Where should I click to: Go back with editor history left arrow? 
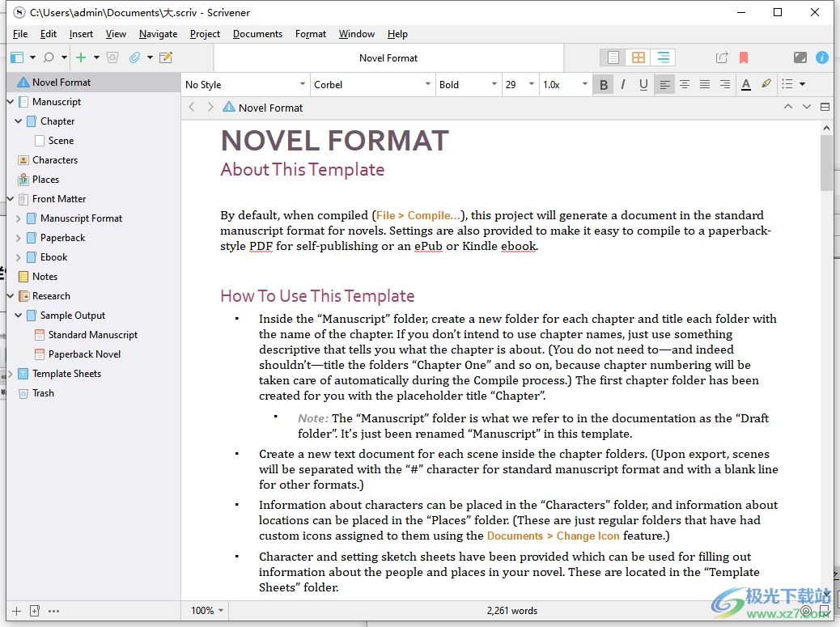[x=192, y=107]
